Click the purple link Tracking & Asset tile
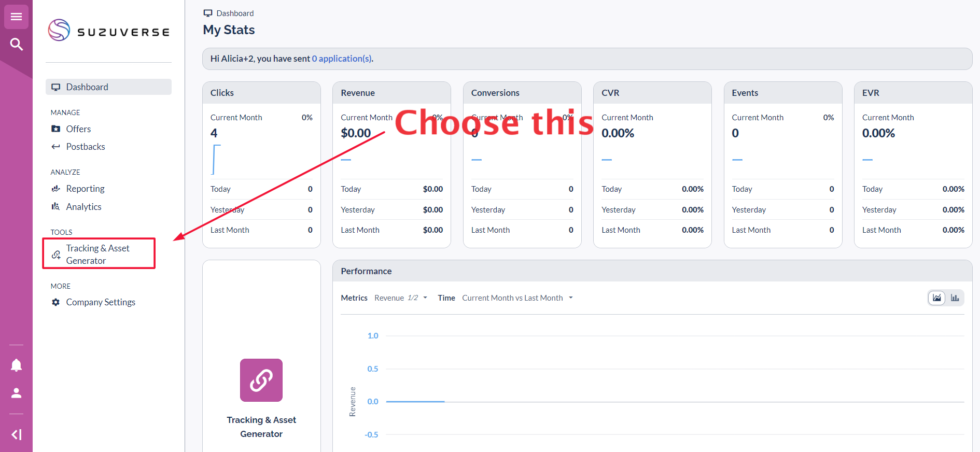The height and width of the screenshot is (452, 980). [x=261, y=380]
